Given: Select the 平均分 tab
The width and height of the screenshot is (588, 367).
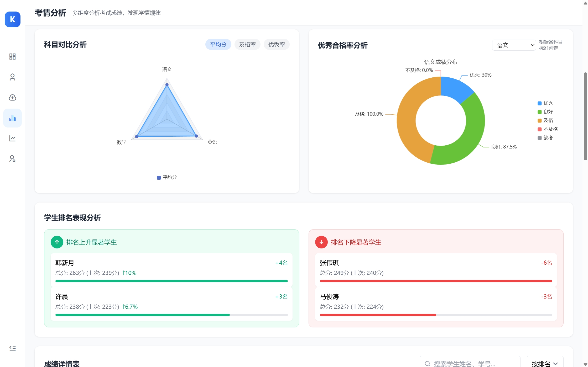Looking at the screenshot, I should pos(218,45).
